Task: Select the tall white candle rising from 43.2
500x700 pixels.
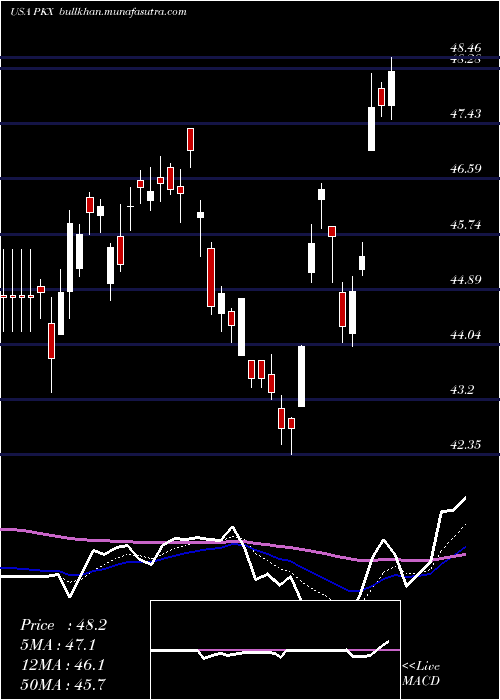Action: coord(301,376)
